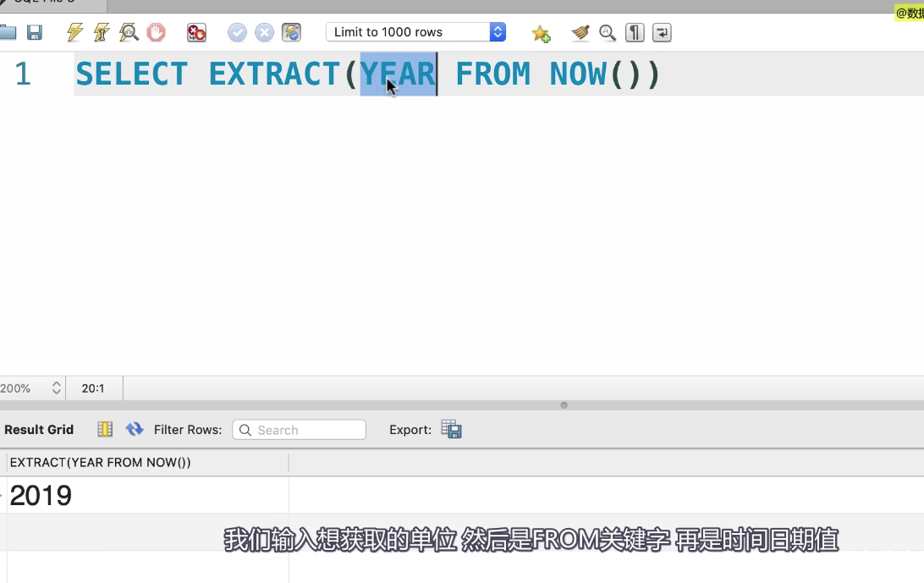Click the zoom 200% stepper arrows
Screen dimensions: 924x583
[x=57, y=388]
